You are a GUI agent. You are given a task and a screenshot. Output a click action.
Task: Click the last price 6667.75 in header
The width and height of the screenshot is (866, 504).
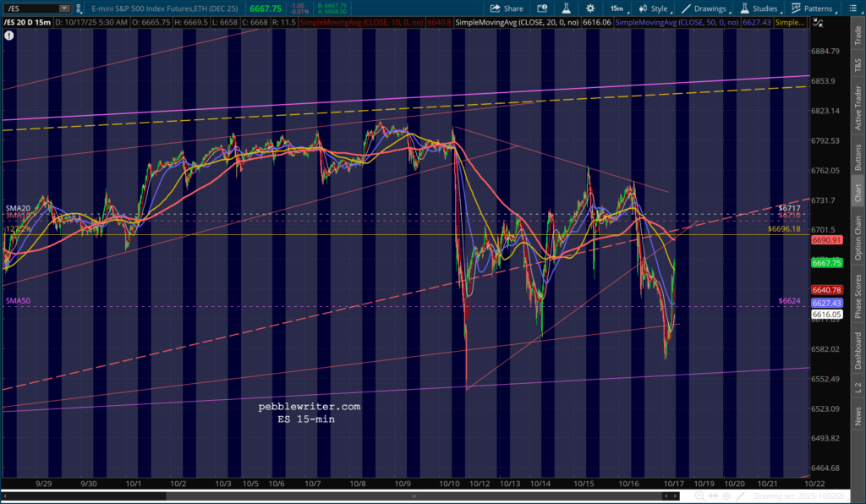(x=266, y=8)
